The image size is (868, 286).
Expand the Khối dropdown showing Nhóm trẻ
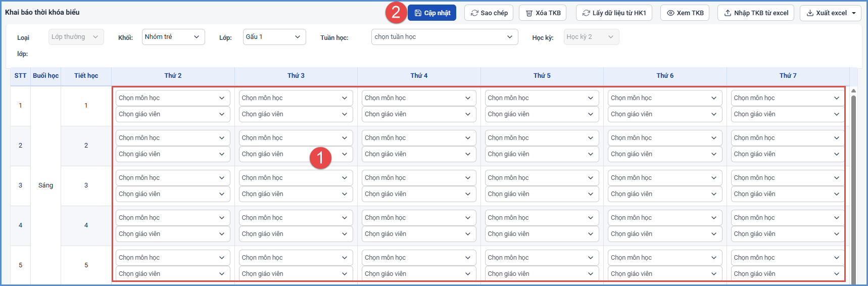[x=173, y=37]
